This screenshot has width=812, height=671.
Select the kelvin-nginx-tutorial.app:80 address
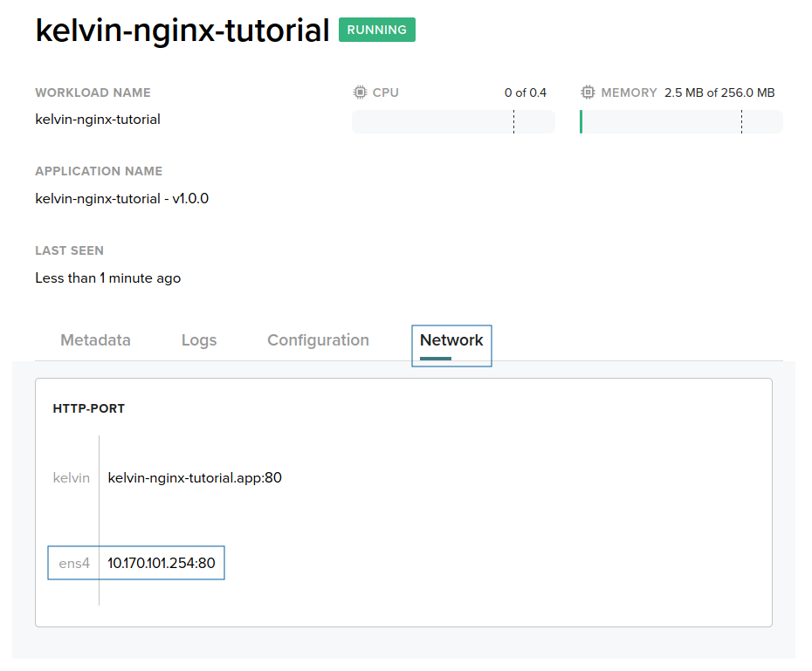tap(195, 477)
